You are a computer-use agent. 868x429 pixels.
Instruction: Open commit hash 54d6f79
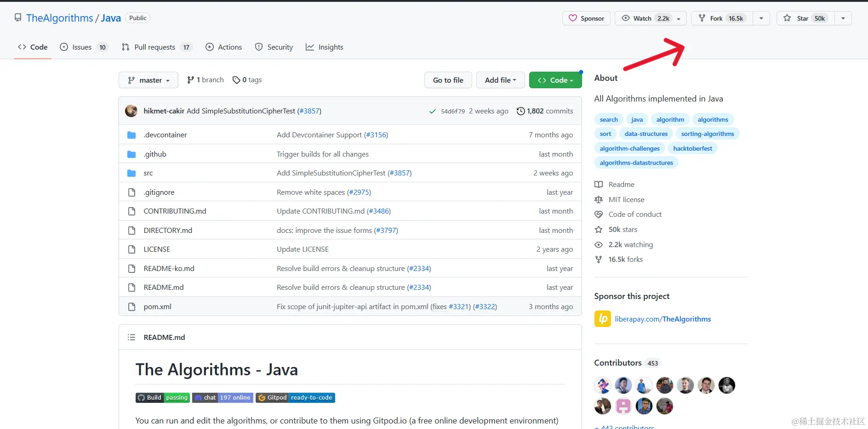(453, 111)
